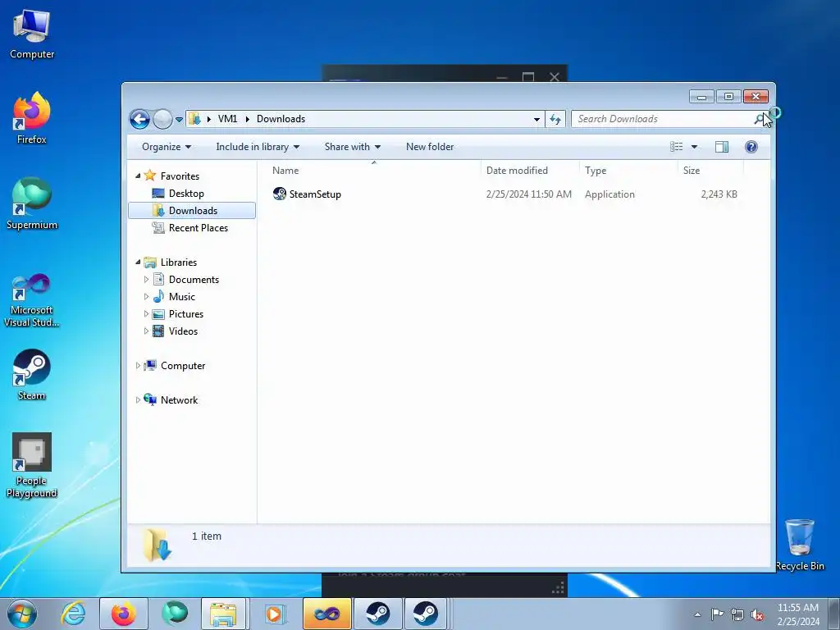Launch Internet Explorer from taskbar
Viewport: 840px width, 630px height.
tap(73, 614)
